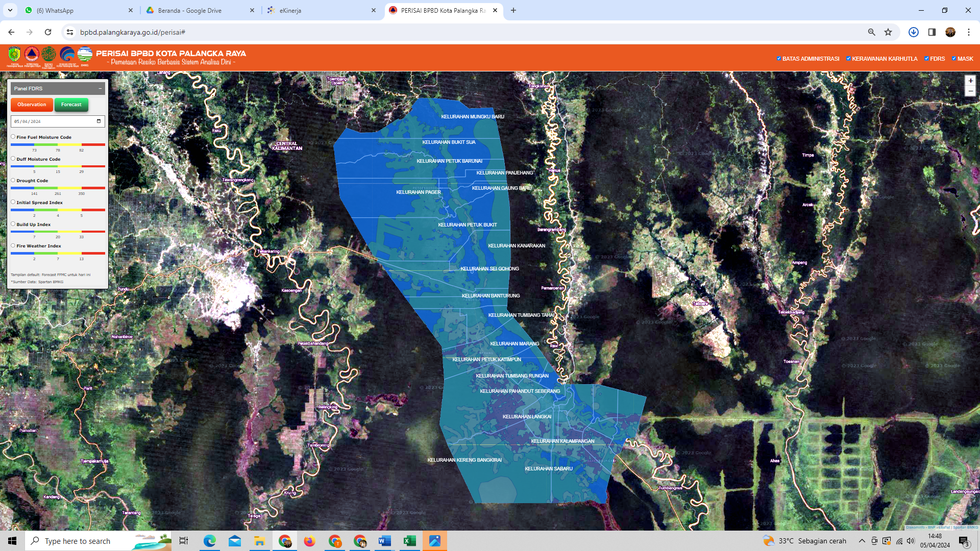Open the volume control in system tray
The width and height of the screenshot is (980, 551).
point(911,541)
